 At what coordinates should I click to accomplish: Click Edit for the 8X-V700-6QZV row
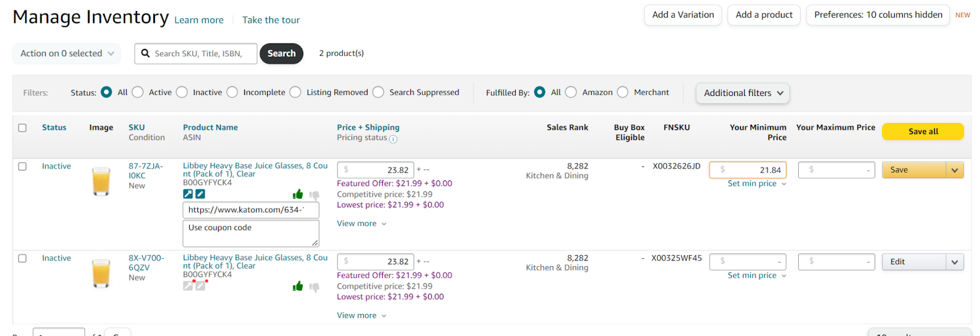[914, 262]
